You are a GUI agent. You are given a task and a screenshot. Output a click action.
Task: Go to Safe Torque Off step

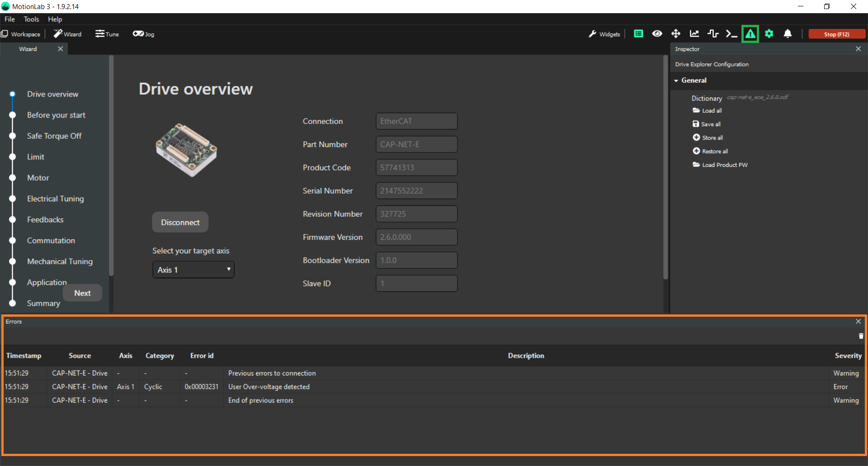click(x=54, y=136)
